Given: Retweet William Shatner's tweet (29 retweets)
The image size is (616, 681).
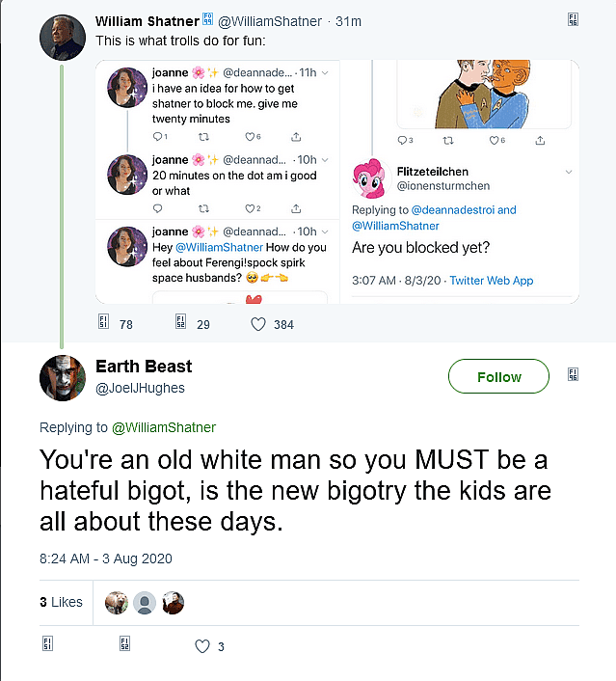Looking at the screenshot, I should pyautogui.click(x=180, y=324).
